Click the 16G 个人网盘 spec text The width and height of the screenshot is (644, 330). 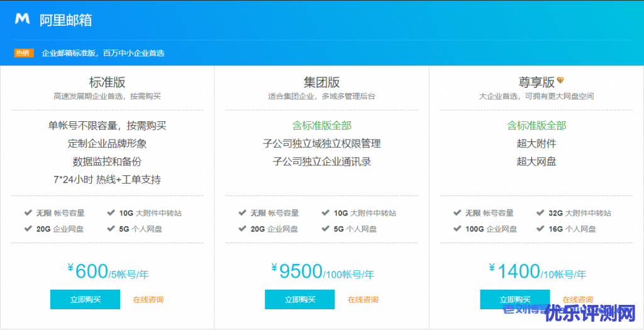pos(572,229)
